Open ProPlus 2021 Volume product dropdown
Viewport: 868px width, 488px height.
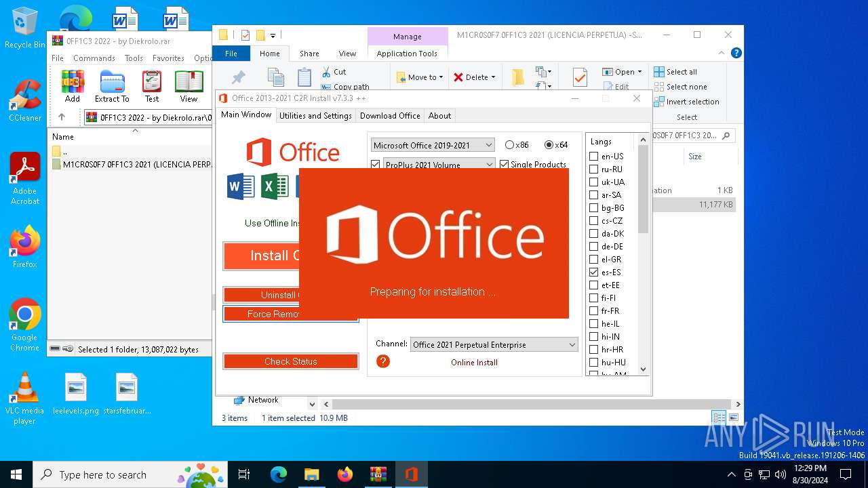[x=439, y=164]
